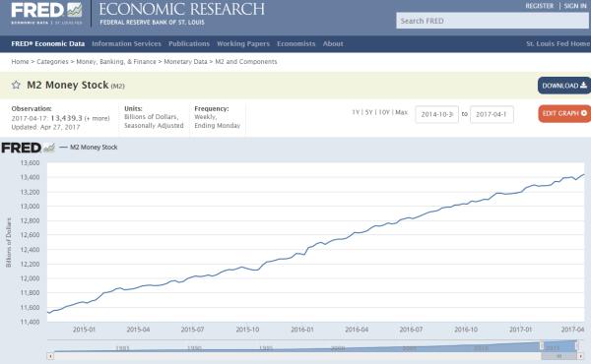591x364 pixels.
Task: Click the left scroll arrow under the chart
Action: point(50,356)
